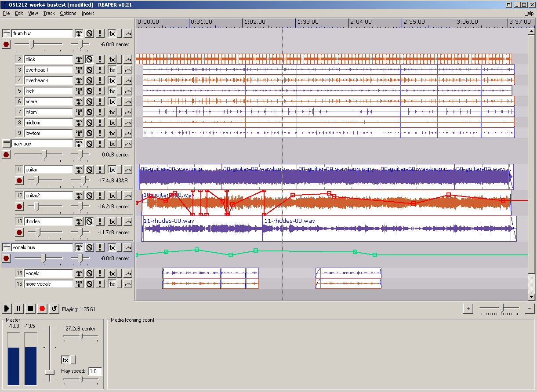Open the fx window for kick track
537x392 pixels.
[112, 91]
